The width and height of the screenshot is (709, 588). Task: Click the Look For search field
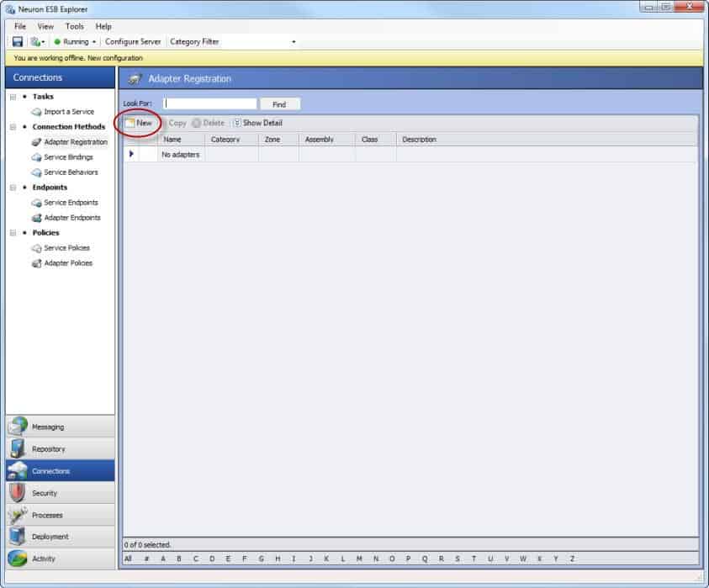pos(209,103)
